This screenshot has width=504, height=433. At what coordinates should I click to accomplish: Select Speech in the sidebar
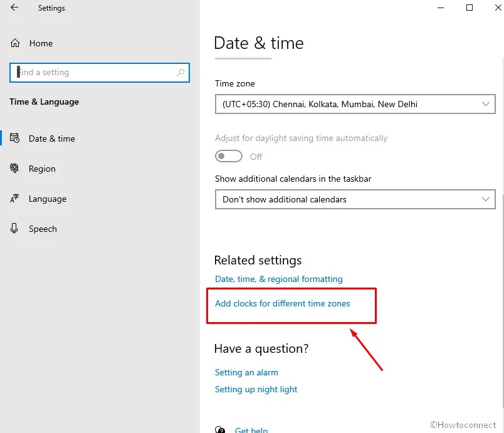coord(43,229)
